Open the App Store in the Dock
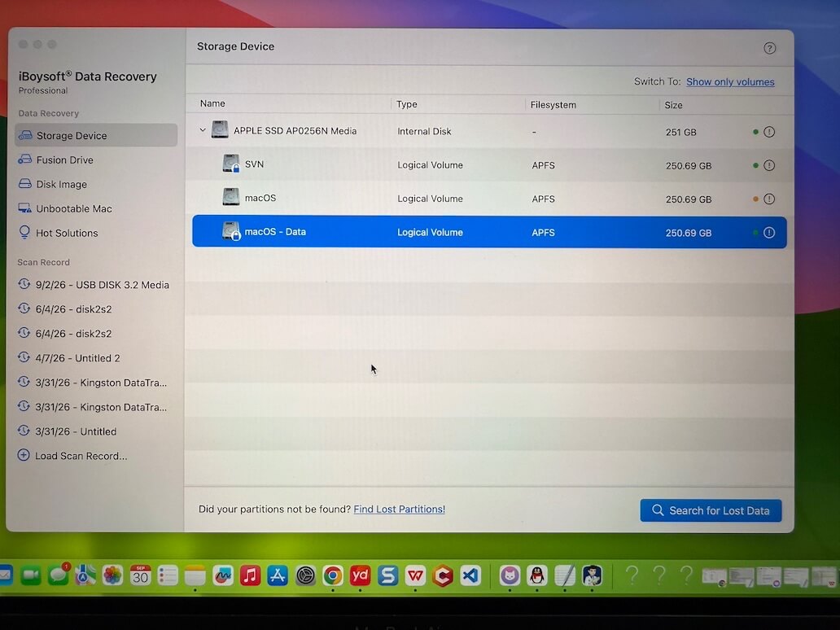Viewport: 840px width, 630px height. [278, 575]
